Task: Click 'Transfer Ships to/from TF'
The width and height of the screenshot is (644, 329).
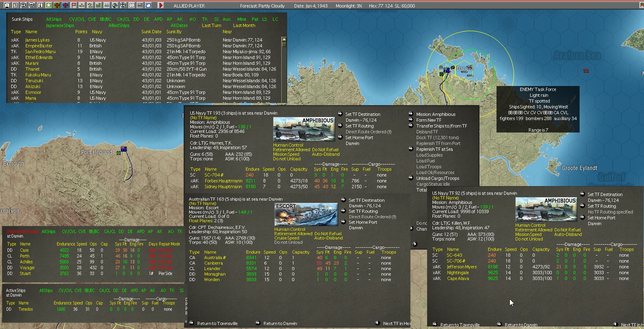Action: pos(441,126)
